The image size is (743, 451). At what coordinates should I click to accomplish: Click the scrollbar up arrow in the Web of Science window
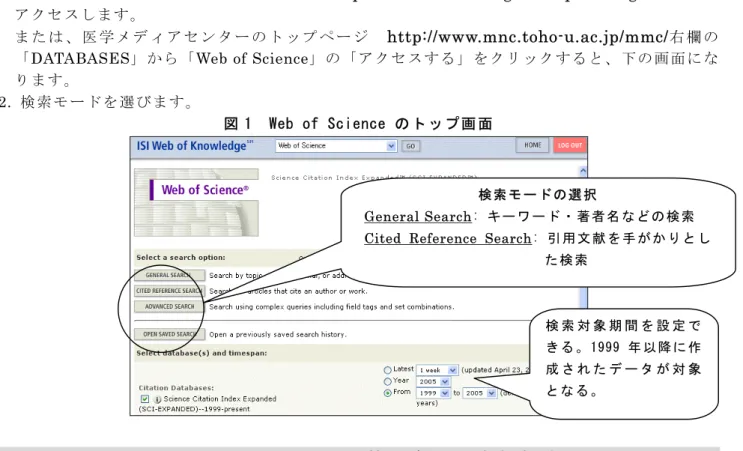tap(583, 171)
